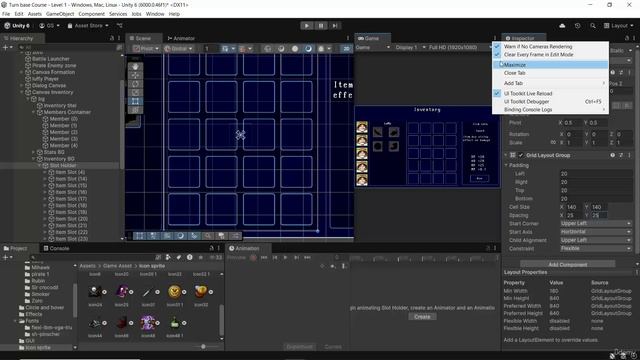Lock the Hierarchy panel
640x360 pixels.
(112, 38)
